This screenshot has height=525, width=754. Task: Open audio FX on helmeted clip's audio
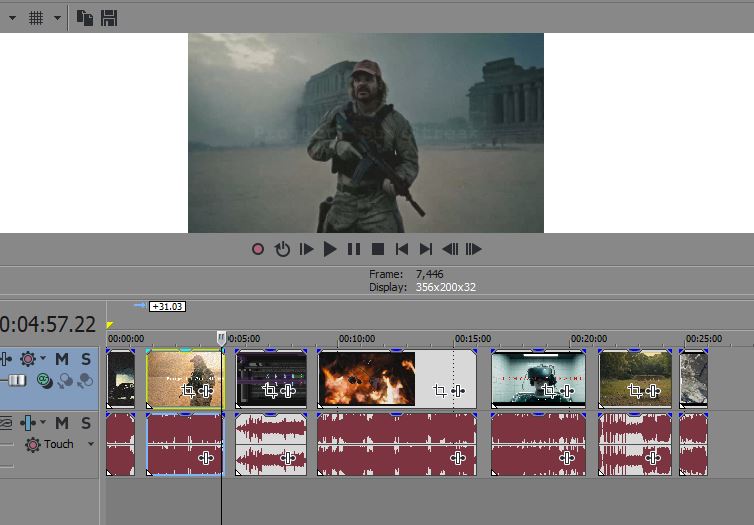(567, 458)
